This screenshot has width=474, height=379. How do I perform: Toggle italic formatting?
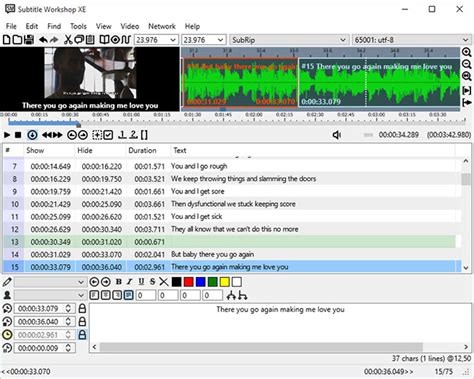[x=130, y=282]
